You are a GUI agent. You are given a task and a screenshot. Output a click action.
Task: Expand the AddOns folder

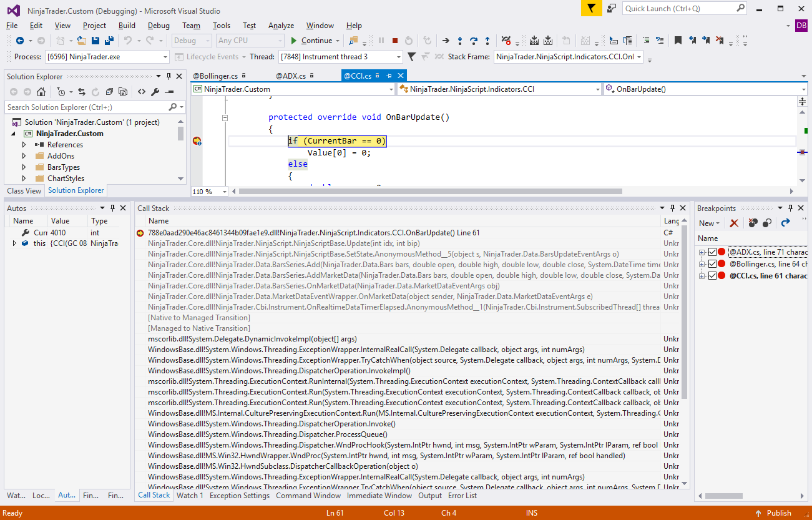[24, 156]
